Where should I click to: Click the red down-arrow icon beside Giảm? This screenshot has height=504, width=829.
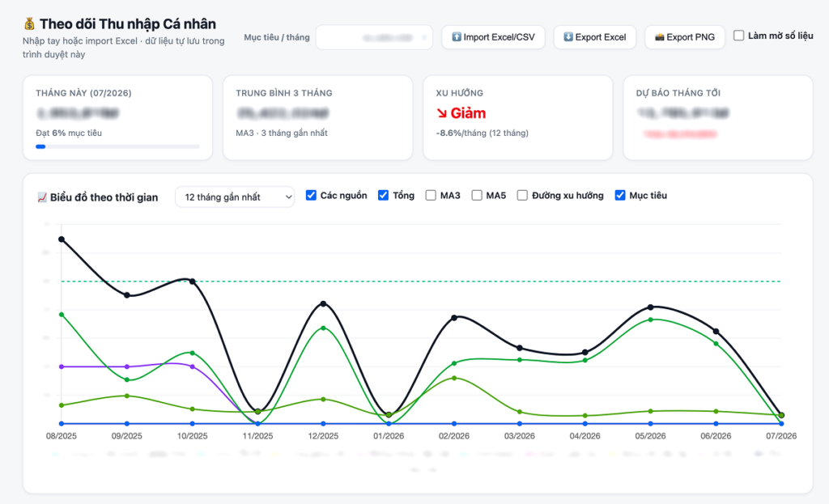(x=441, y=113)
